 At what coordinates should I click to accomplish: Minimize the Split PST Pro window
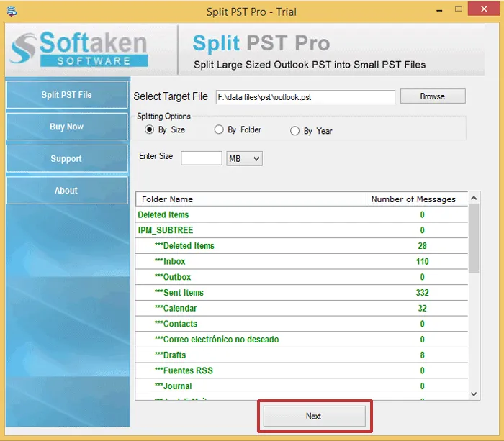coord(439,9)
